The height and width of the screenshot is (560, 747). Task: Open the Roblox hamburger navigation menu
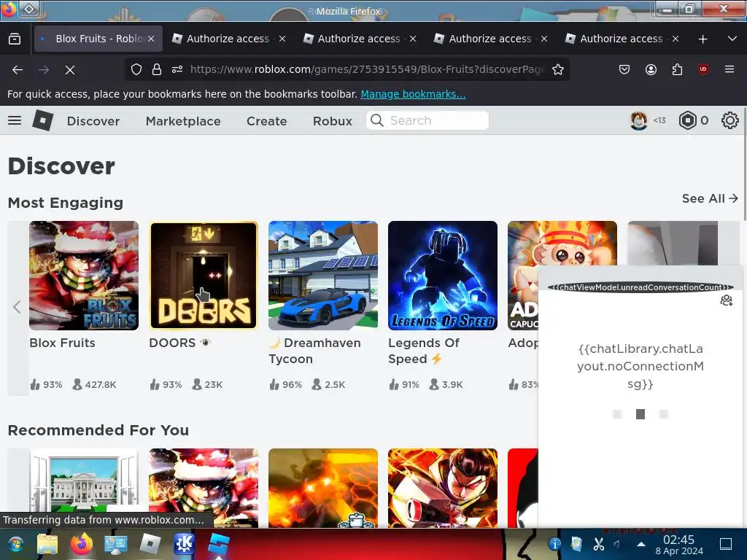(x=15, y=120)
